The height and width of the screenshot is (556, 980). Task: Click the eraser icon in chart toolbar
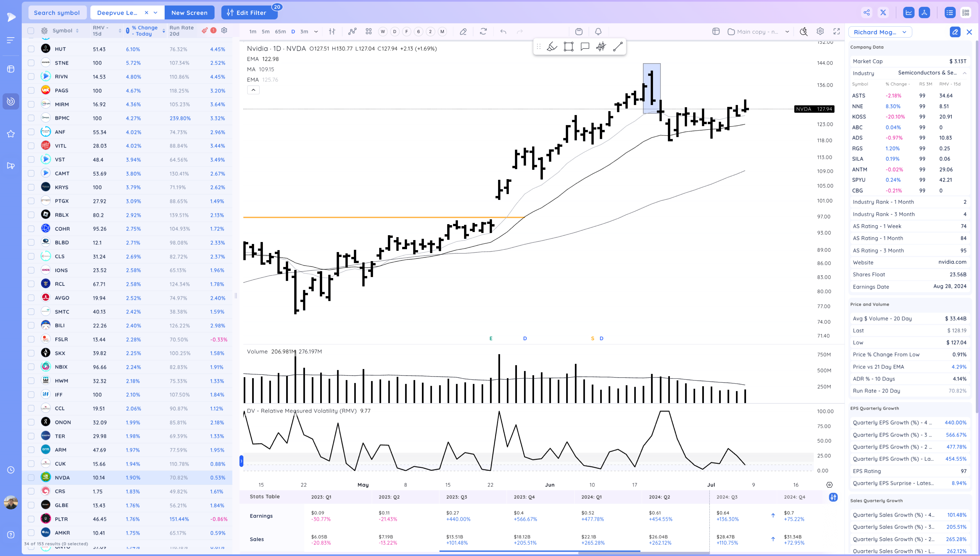[x=463, y=32]
